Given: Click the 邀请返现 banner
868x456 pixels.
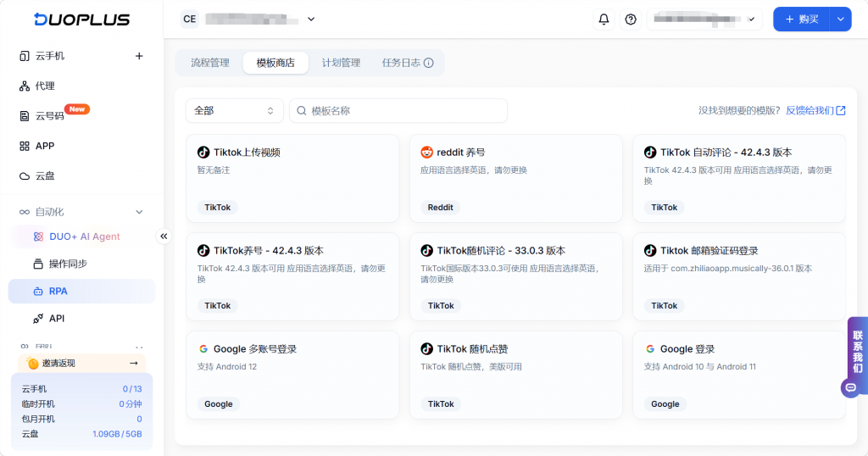Looking at the screenshot, I should pos(81,363).
